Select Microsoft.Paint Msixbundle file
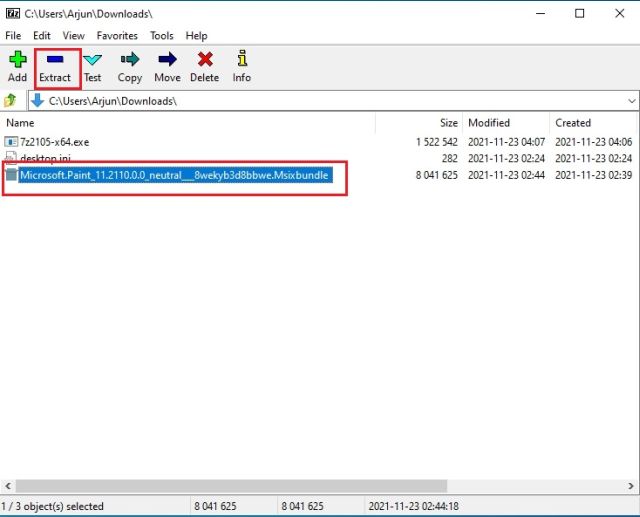This screenshot has height=517, width=640. coord(174,175)
